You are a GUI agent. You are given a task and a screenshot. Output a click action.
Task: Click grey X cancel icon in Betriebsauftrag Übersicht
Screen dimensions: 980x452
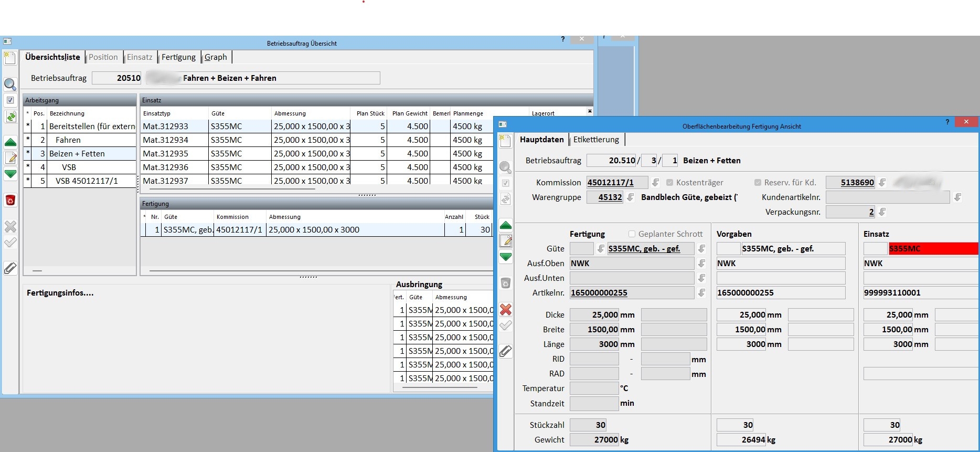[x=10, y=226]
